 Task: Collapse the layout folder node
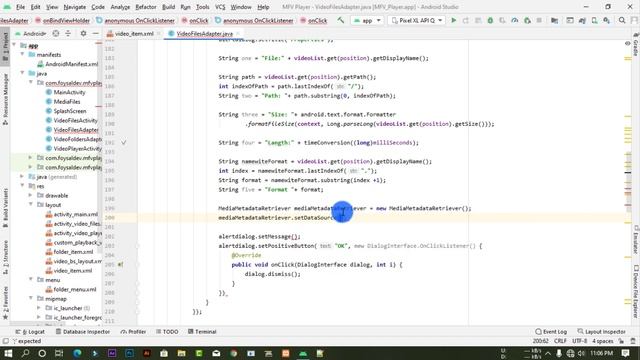click(x=31, y=205)
